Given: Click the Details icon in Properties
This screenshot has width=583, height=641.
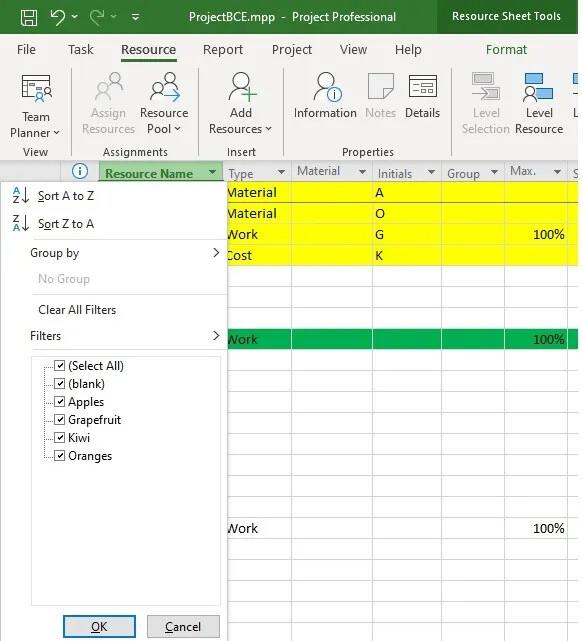Looking at the screenshot, I should [422, 86].
